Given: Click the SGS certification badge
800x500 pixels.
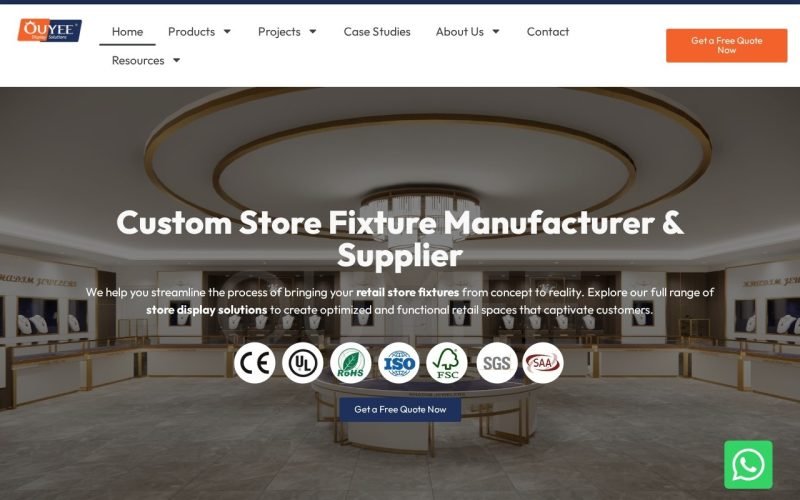Looking at the screenshot, I should pos(496,363).
